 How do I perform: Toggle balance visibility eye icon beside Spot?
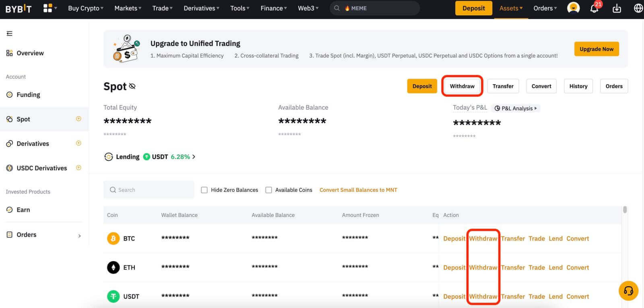point(132,86)
